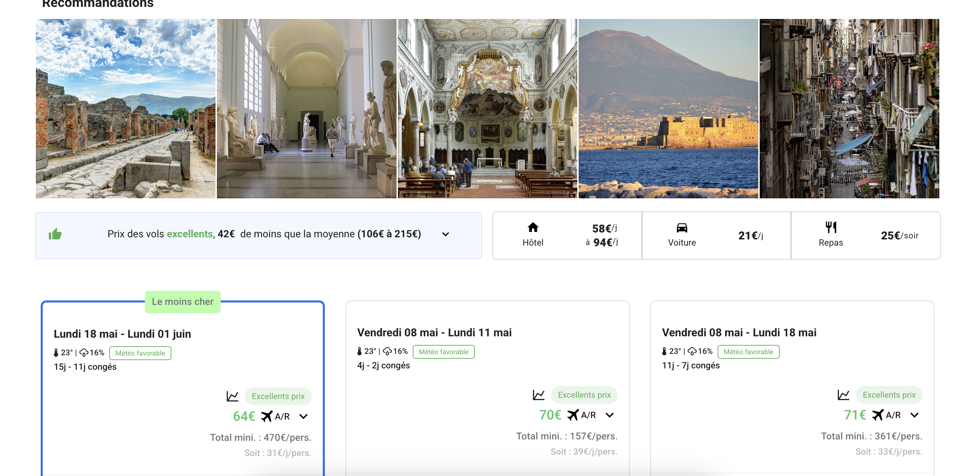This screenshot has width=980, height=476.
Task: Expand A/R options for 71€ flight
Action: click(914, 415)
